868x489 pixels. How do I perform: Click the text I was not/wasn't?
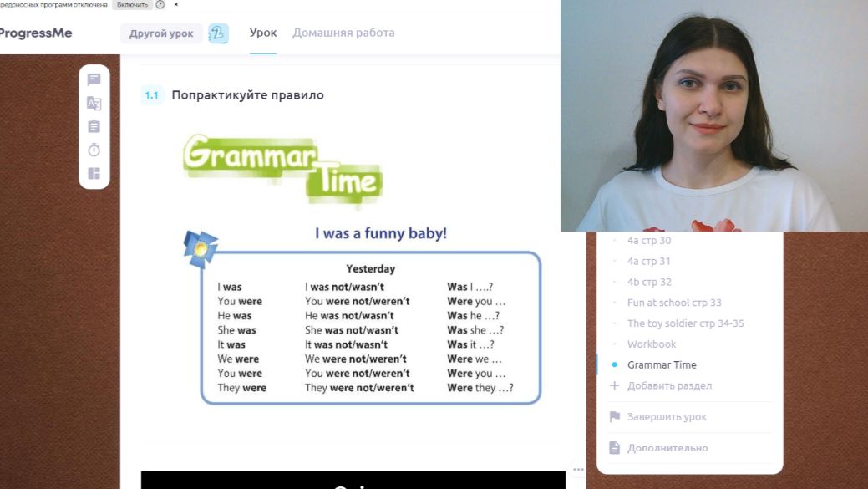(x=344, y=287)
